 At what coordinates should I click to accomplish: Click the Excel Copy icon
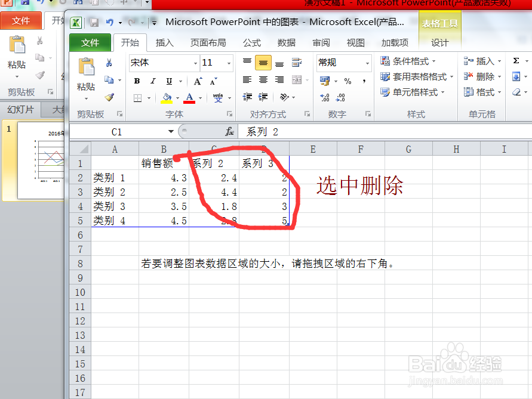point(109,80)
